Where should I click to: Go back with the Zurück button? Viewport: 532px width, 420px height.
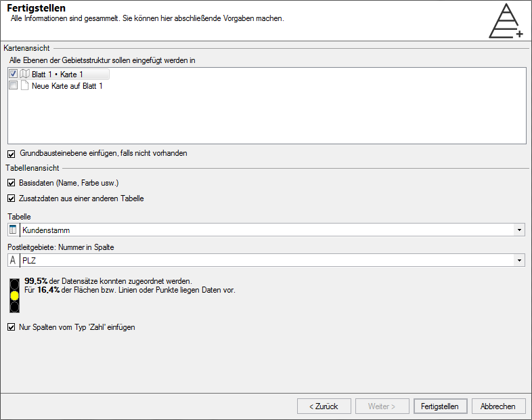pos(324,406)
